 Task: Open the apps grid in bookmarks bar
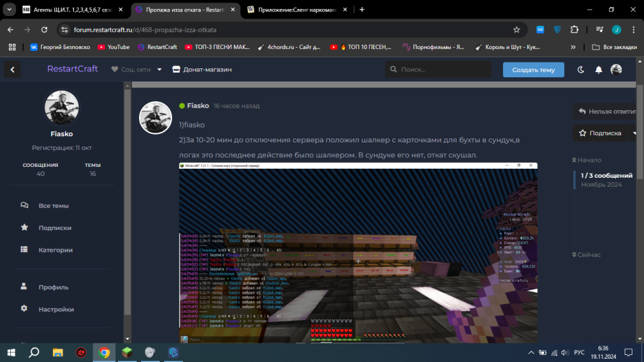tap(12, 47)
